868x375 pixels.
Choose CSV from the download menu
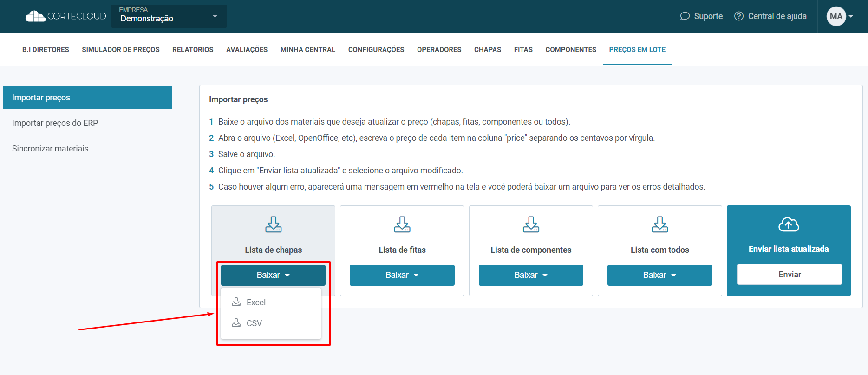[254, 323]
